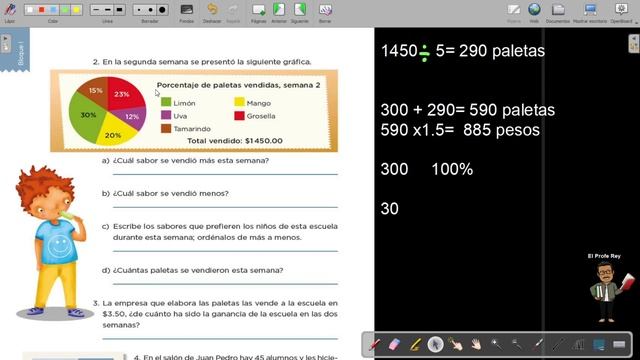Click the El Profe Rey avatar image

click(x=611, y=291)
